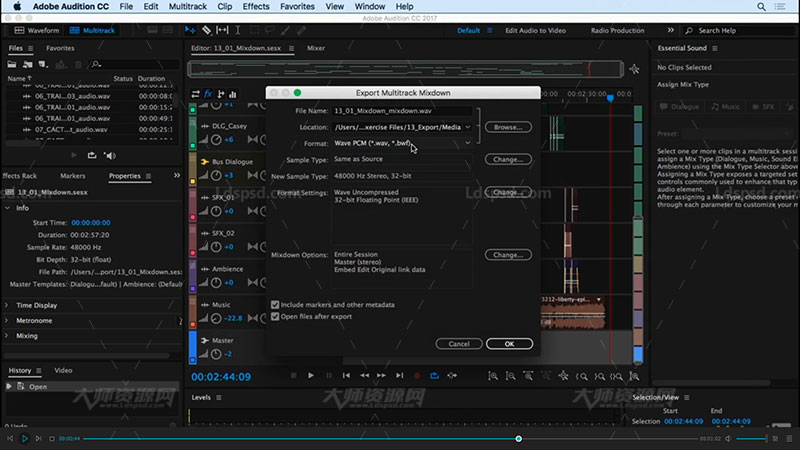Click the Loop Playback icon in Files panel
The height and width of the screenshot is (450, 800).
[92, 156]
